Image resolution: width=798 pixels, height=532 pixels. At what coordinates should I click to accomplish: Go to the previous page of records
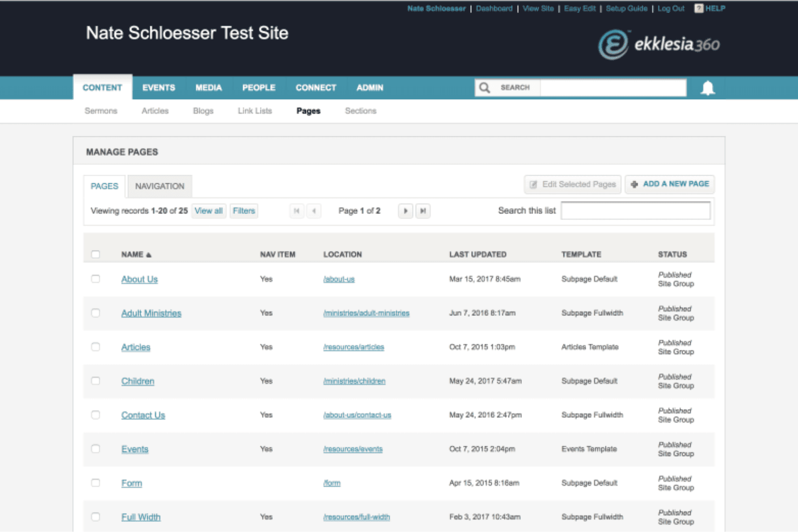click(x=314, y=211)
